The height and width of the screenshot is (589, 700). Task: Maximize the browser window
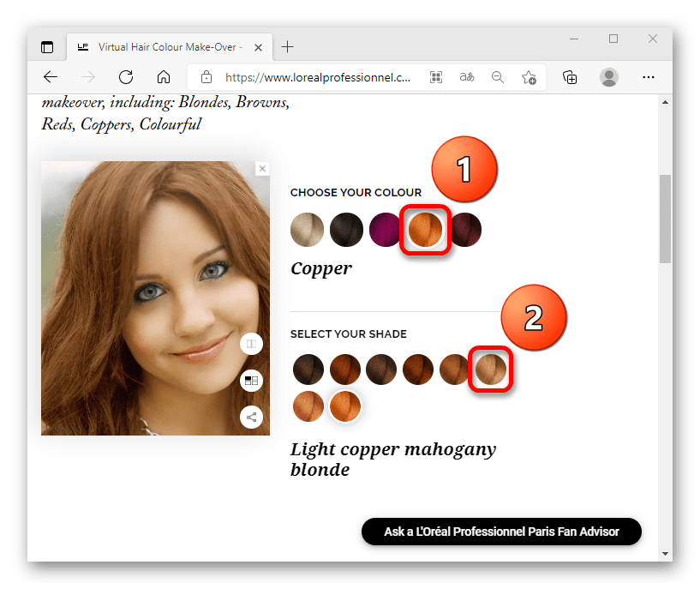pos(613,39)
